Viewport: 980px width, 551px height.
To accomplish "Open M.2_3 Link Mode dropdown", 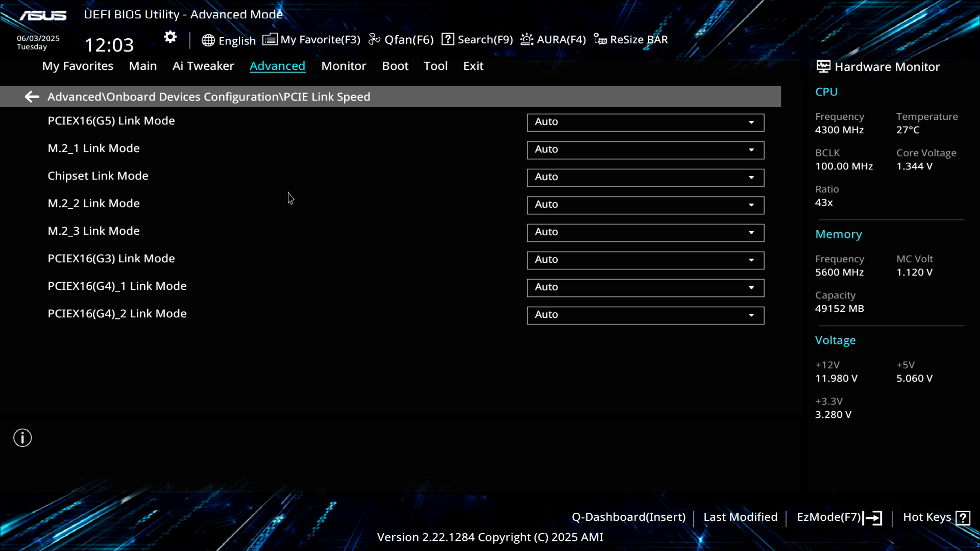I will pos(645,233).
